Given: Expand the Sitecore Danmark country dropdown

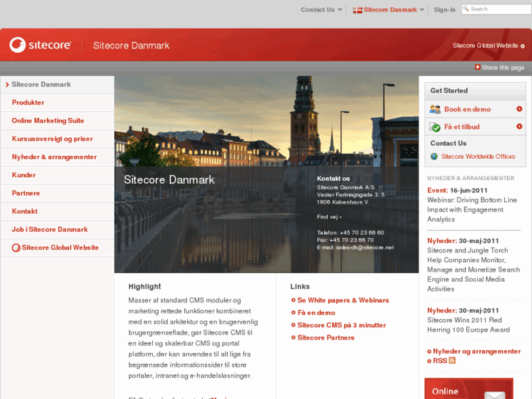Looking at the screenshot, I should pyautogui.click(x=422, y=10).
